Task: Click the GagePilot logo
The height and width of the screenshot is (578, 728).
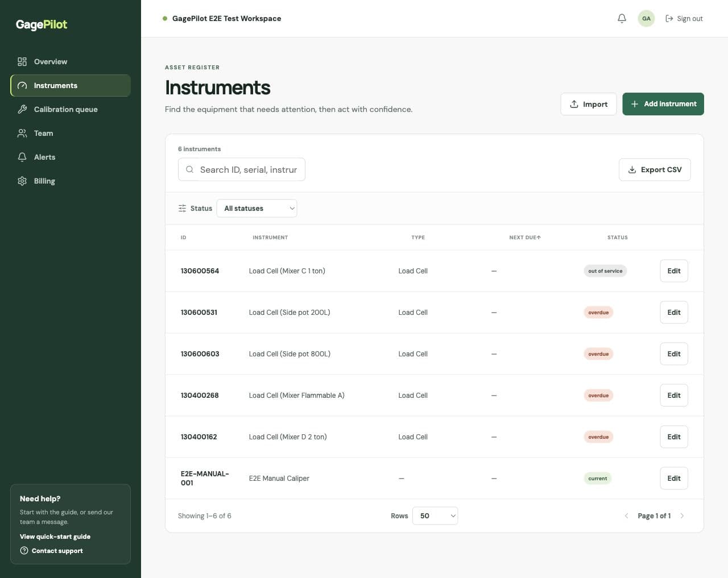Action: (42, 24)
